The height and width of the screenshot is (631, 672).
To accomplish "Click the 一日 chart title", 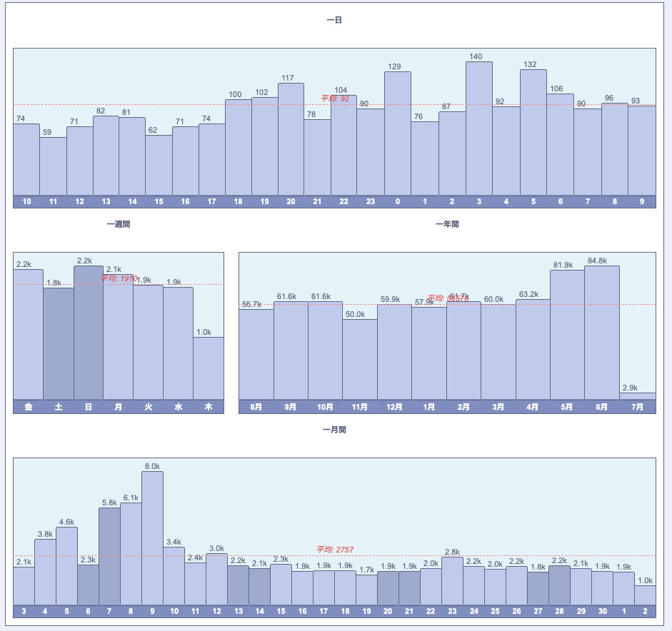I will coord(334,21).
